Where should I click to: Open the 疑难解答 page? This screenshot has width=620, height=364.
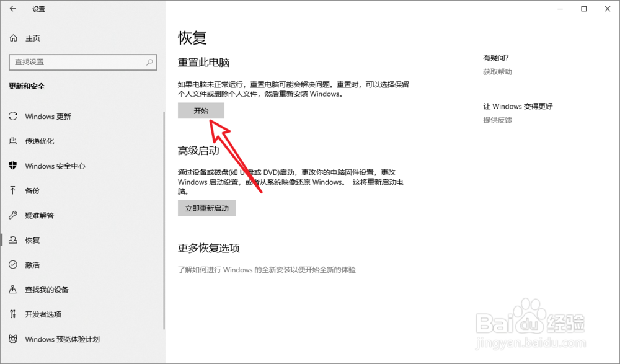(x=40, y=215)
